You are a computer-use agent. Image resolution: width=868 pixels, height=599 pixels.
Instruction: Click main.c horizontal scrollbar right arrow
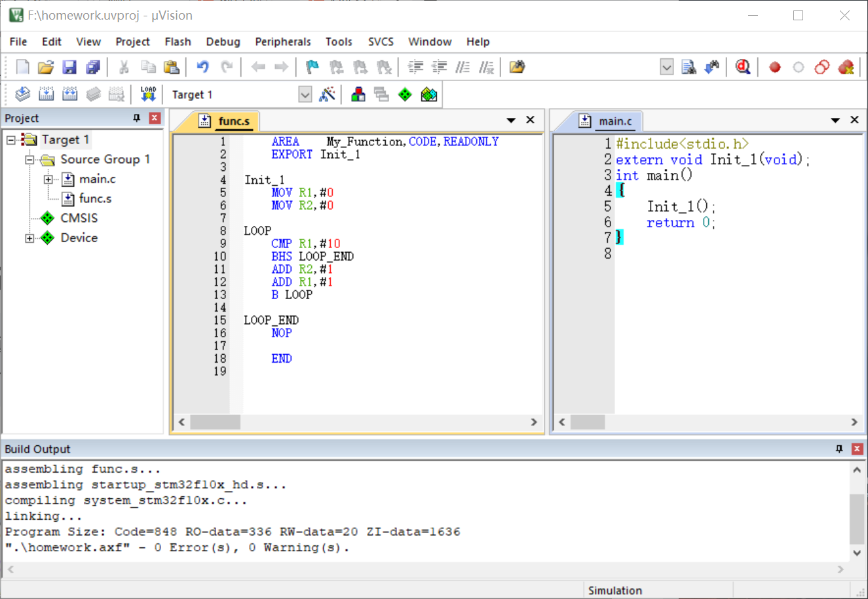(x=854, y=422)
